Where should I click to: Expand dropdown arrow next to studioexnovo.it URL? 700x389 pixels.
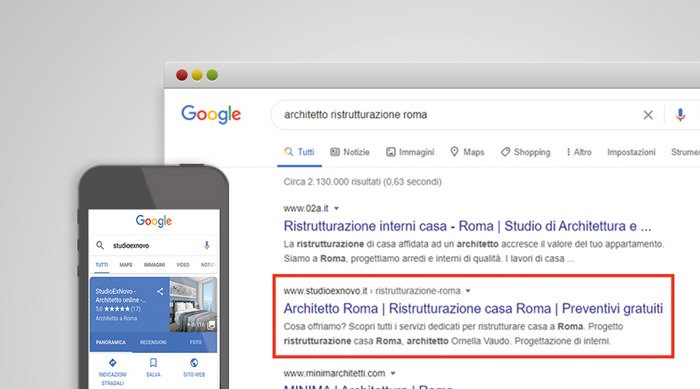pyautogui.click(x=468, y=291)
